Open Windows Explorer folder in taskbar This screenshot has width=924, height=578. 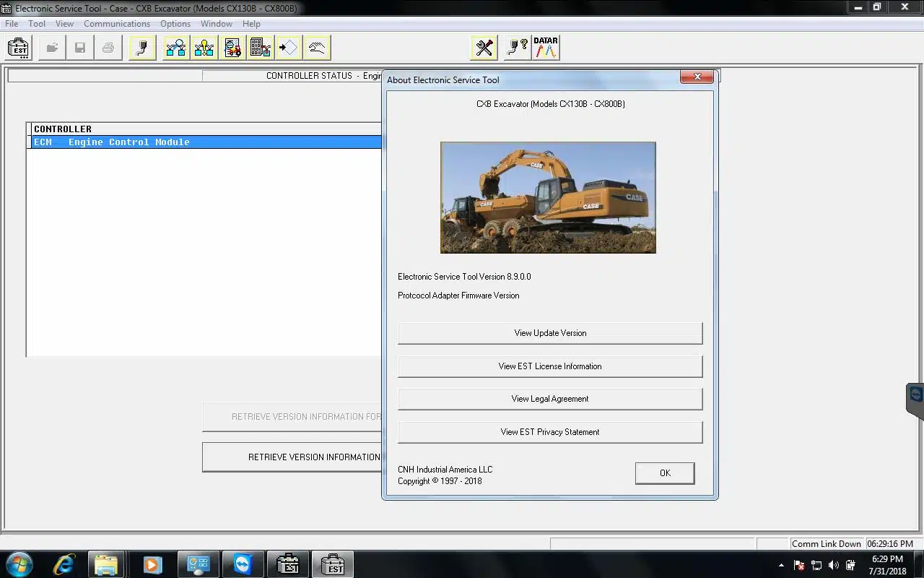108,564
